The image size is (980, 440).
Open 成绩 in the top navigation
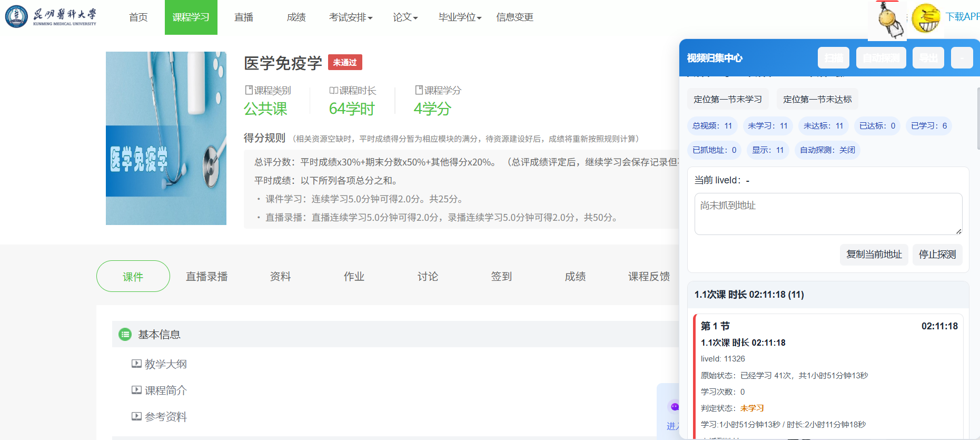pos(296,17)
